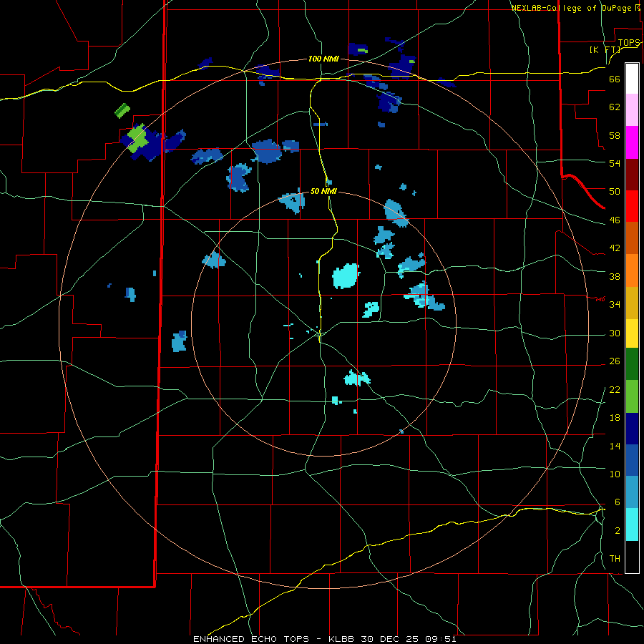Click the 26 legend value
The height and width of the screenshot is (644, 644).
615,361
